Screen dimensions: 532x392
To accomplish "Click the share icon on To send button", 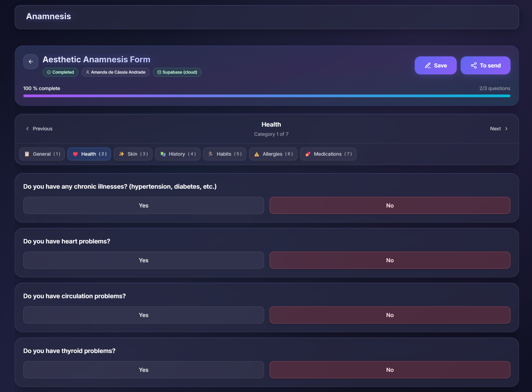I will pos(474,65).
